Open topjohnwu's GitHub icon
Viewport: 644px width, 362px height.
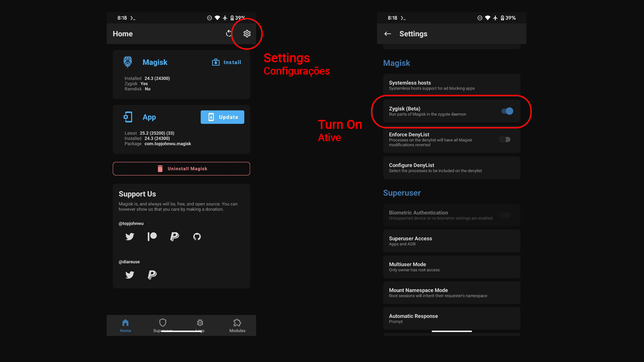point(197,236)
